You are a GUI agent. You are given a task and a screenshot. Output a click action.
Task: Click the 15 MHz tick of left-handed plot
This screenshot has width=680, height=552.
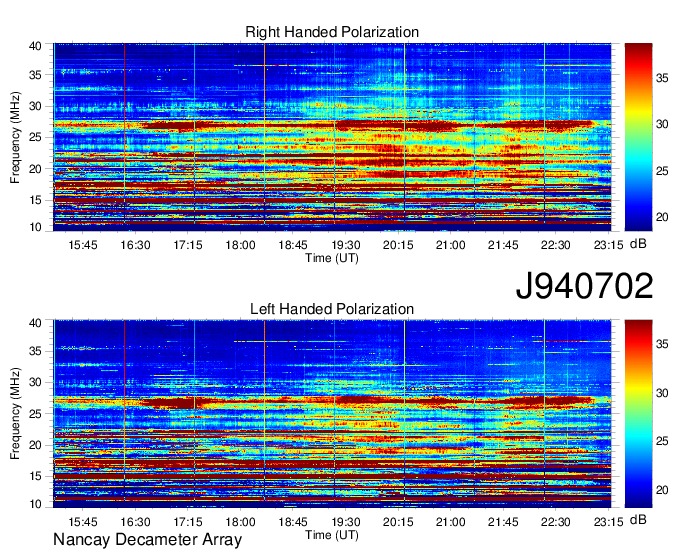(x=35, y=476)
